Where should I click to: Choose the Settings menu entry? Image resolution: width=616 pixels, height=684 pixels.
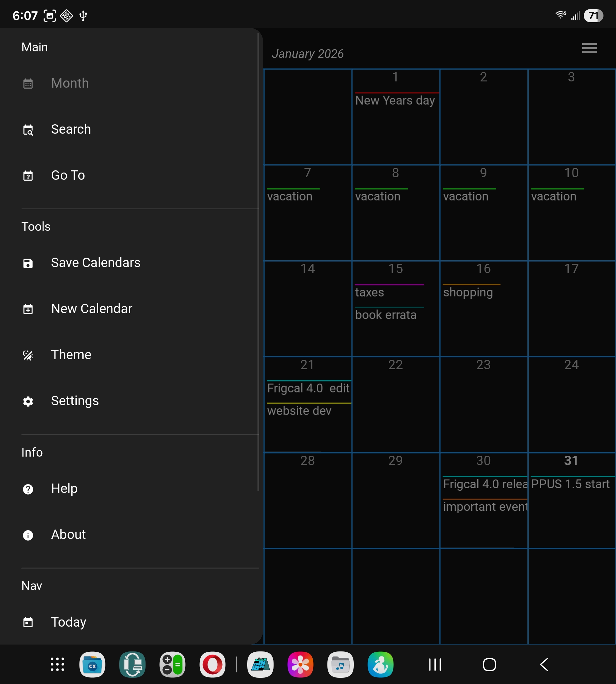click(75, 401)
